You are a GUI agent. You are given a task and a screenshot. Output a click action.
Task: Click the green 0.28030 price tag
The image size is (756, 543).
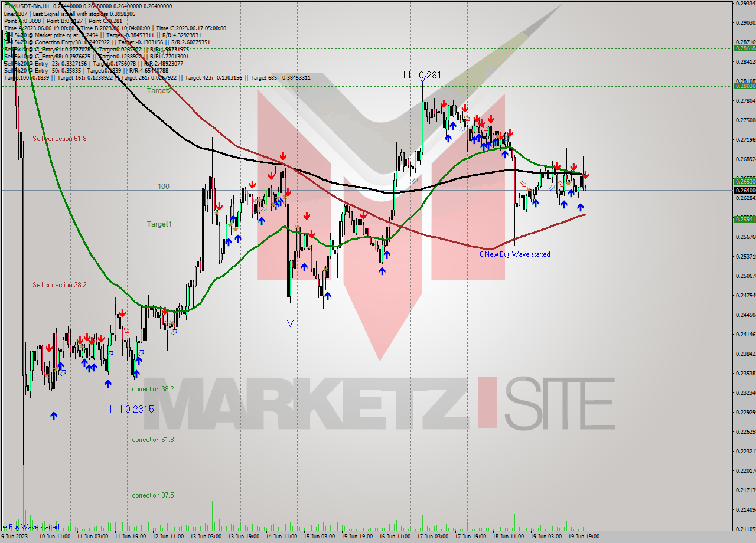coord(744,86)
